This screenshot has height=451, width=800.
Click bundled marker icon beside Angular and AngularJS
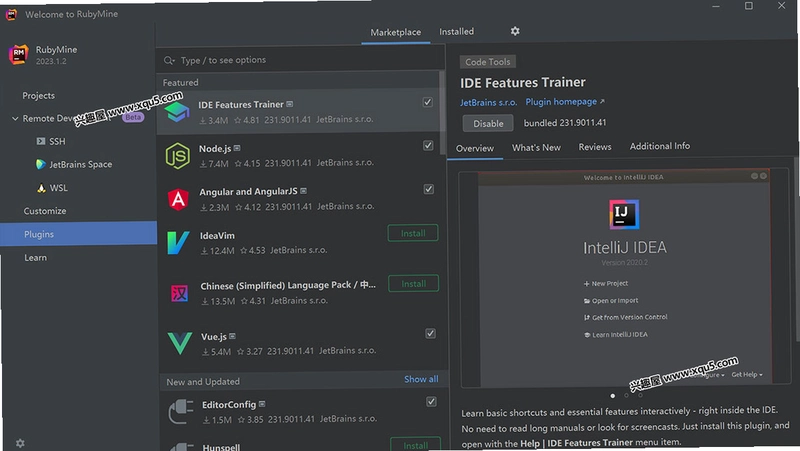click(x=304, y=191)
